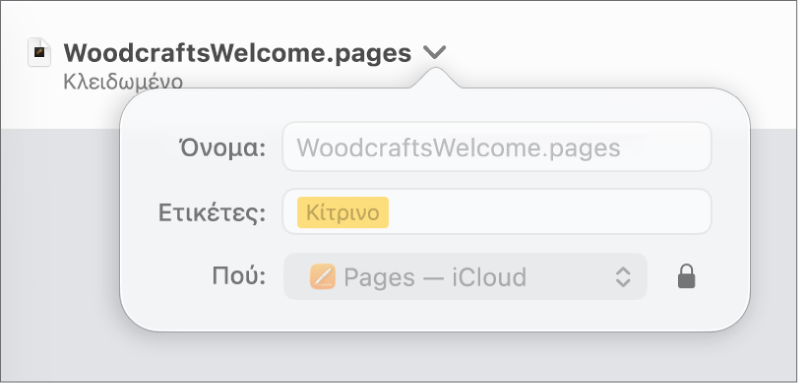This screenshot has height=383, width=798.
Task: Open the Πού location pop-up menu
Action: (x=465, y=277)
